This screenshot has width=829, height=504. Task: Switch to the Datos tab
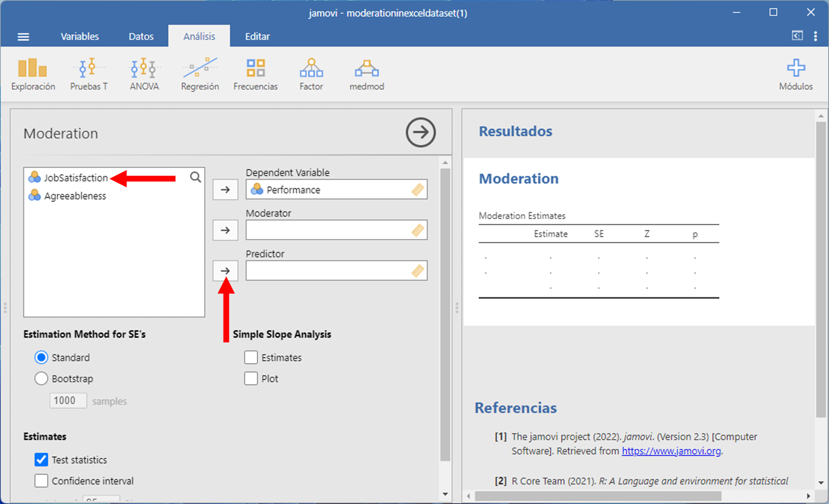141,37
